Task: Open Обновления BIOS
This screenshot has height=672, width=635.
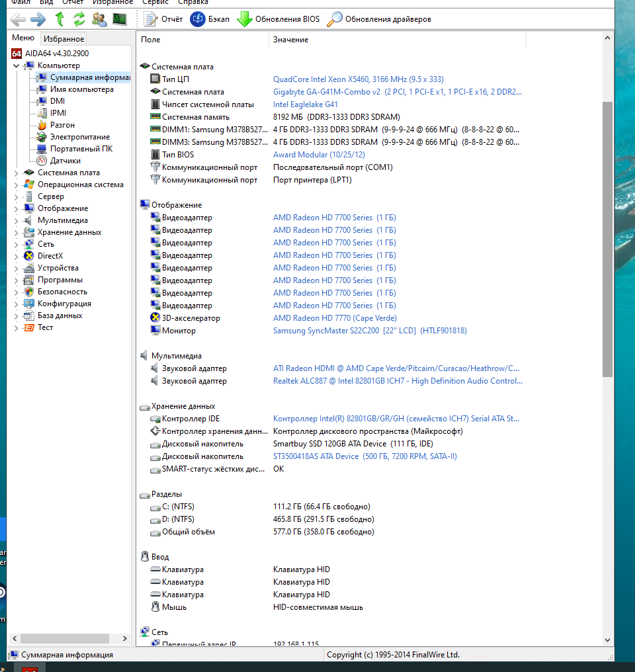Action: pos(278,19)
